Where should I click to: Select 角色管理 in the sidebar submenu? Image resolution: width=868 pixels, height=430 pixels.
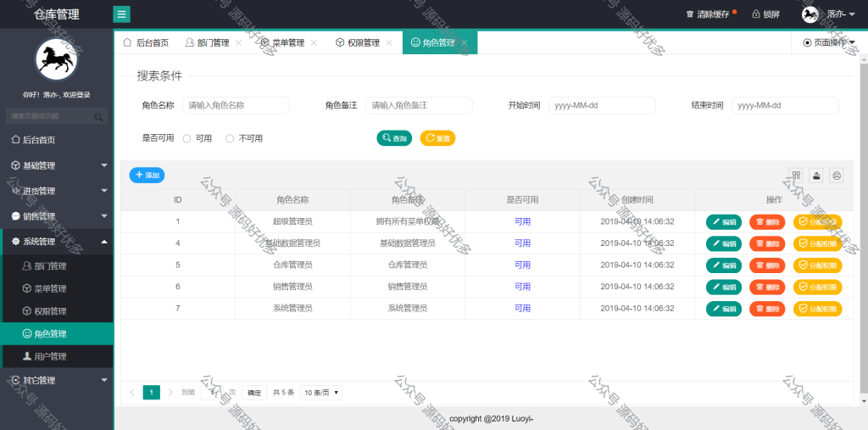coord(58,333)
